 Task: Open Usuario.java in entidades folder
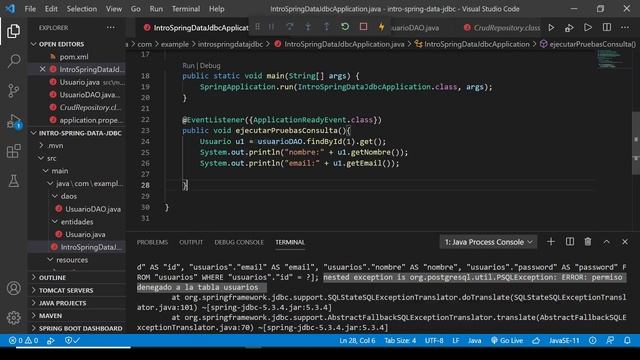(x=85, y=234)
